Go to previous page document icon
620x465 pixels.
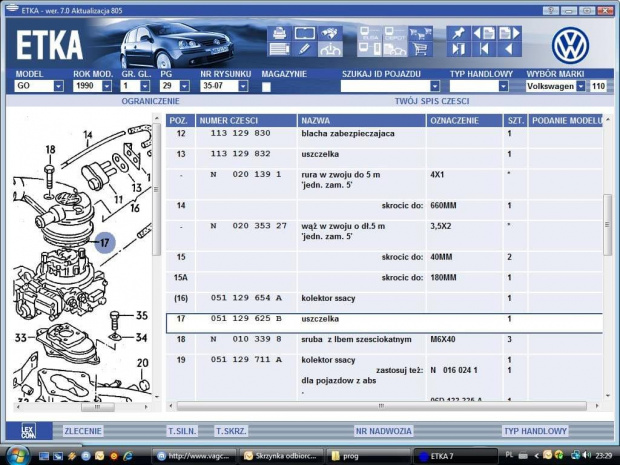(x=484, y=33)
